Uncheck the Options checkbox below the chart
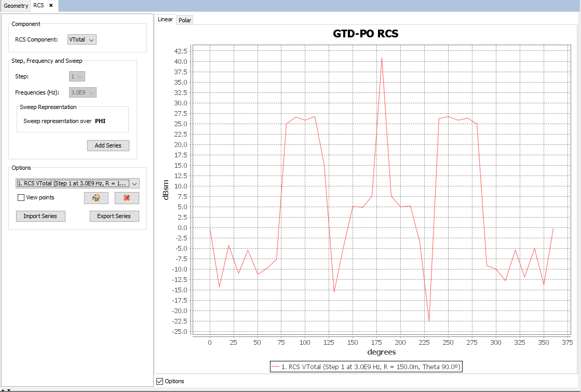Image resolution: width=581 pixels, height=392 pixels. pos(160,381)
